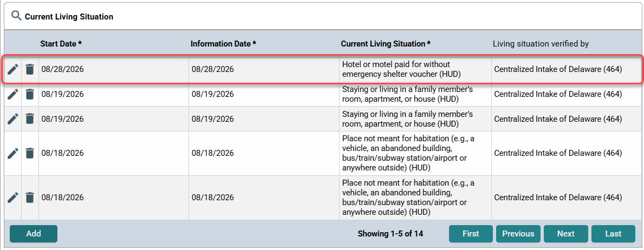Edit the last 08/18/2026 record in list
Viewport: 644px width, 250px height.
(x=13, y=198)
